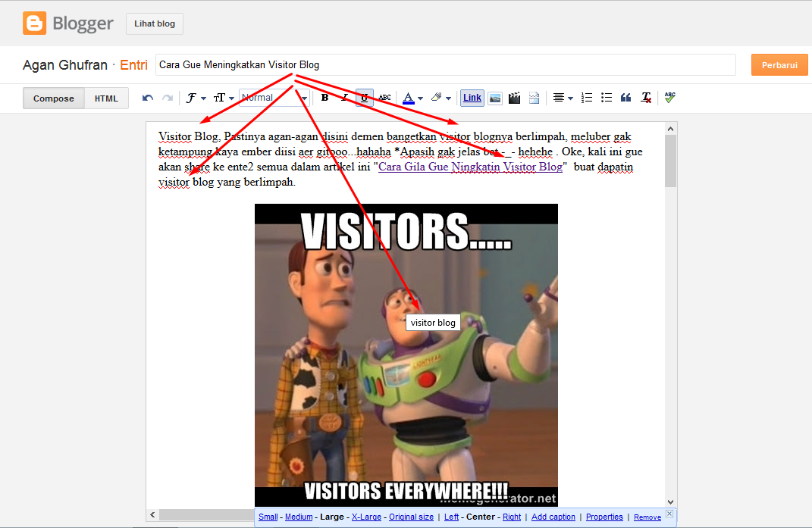
Task: Apply a numbered list
Action: (586, 98)
